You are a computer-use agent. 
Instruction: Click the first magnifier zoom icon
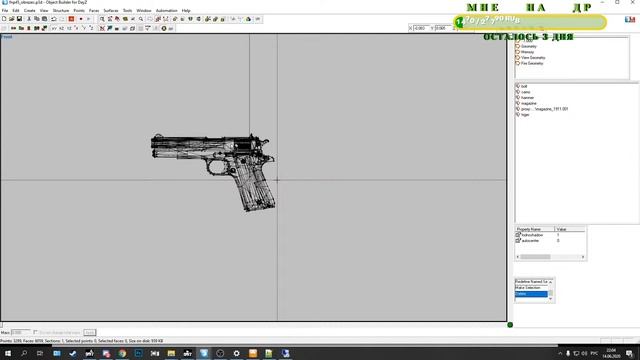[x=102, y=19]
